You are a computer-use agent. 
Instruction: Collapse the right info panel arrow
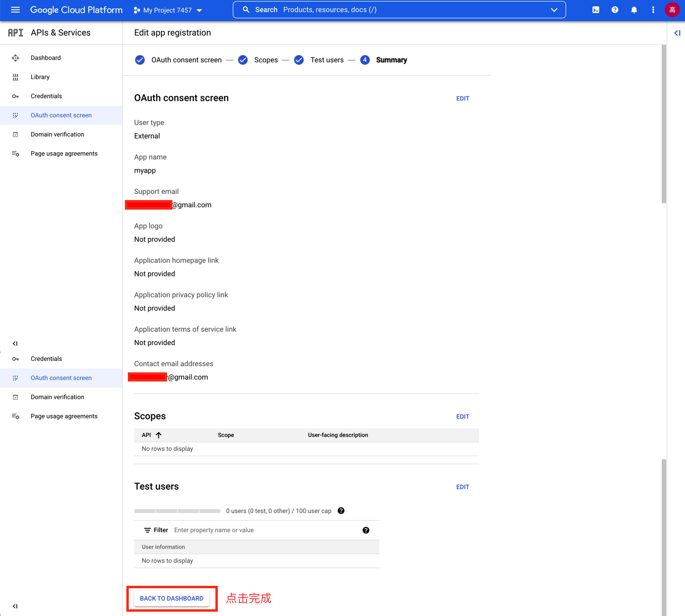[677, 33]
